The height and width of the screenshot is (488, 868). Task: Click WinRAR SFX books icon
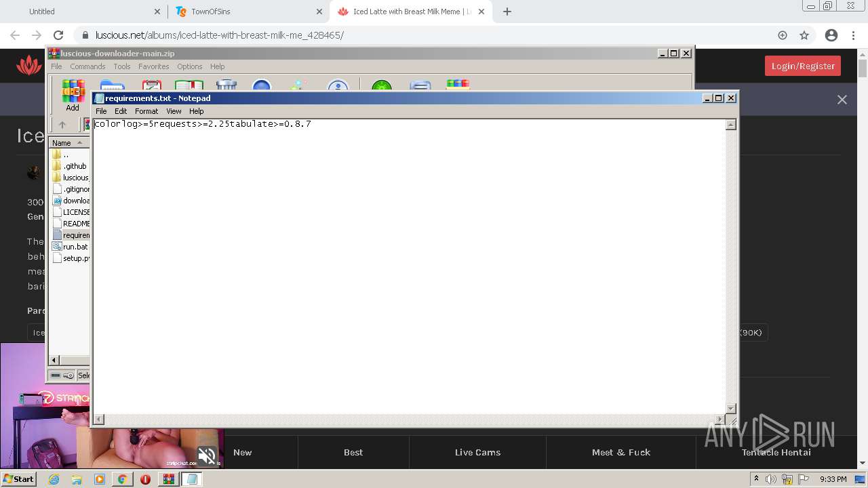[458, 85]
